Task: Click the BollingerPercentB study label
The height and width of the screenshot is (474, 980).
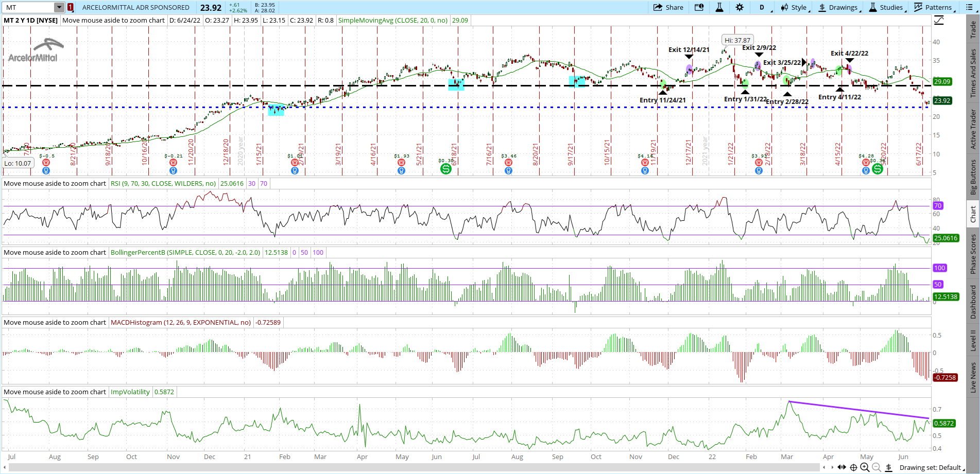Action: click(x=185, y=252)
